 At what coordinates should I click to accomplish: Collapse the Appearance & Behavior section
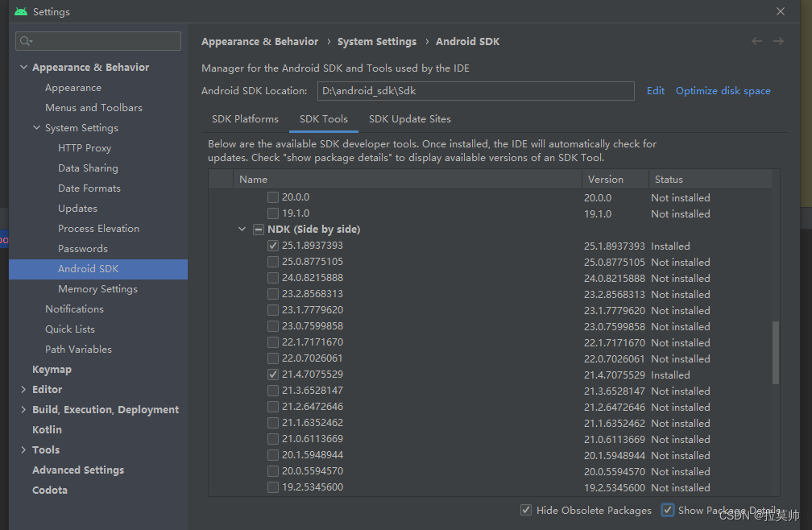tap(23, 67)
